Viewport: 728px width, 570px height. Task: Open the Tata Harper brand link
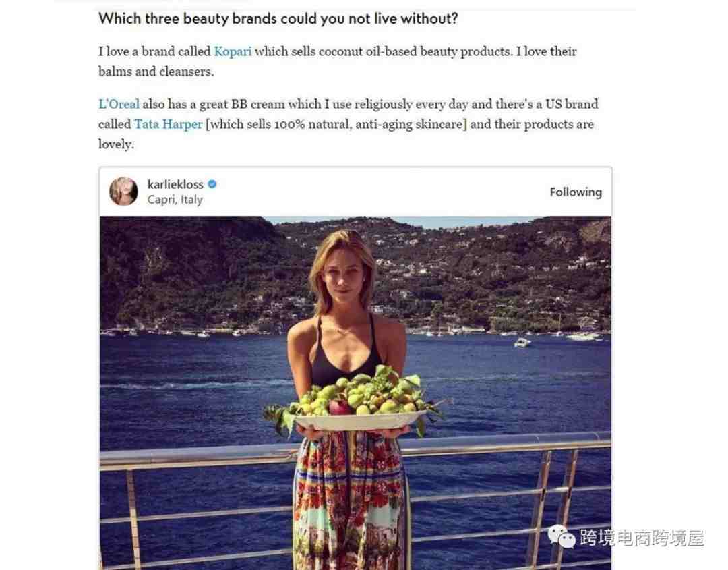coord(169,125)
